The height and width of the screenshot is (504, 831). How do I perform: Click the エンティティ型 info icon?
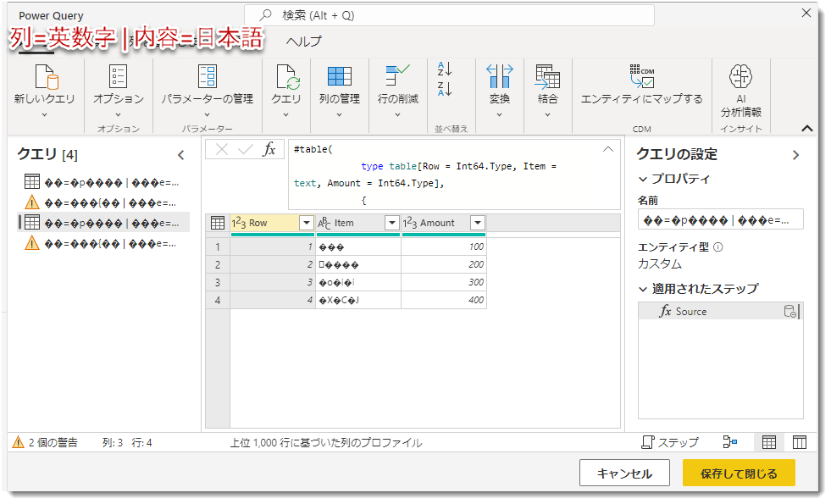pyautogui.click(x=718, y=247)
